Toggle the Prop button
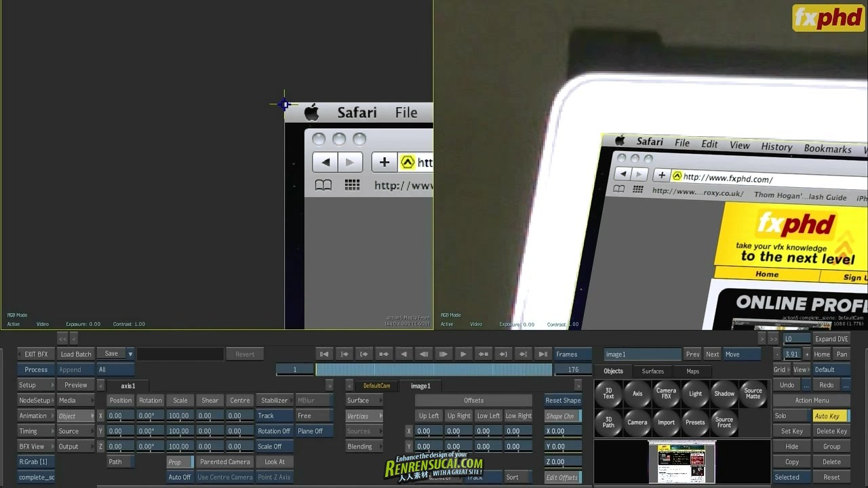868x488 pixels. (179, 462)
